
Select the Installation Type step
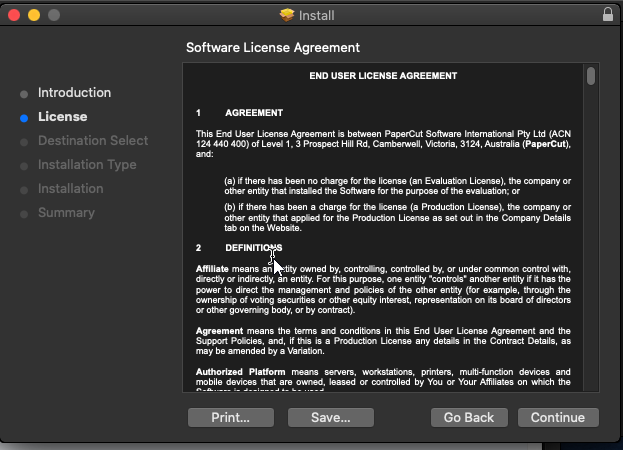[87, 165]
